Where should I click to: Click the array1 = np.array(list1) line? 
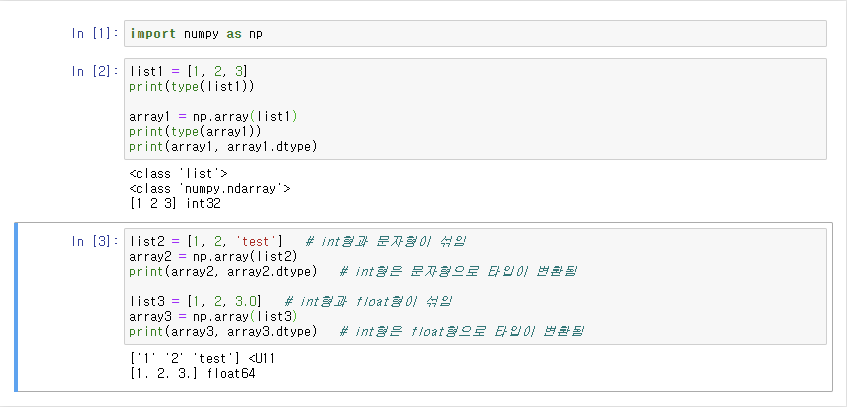[213, 117]
